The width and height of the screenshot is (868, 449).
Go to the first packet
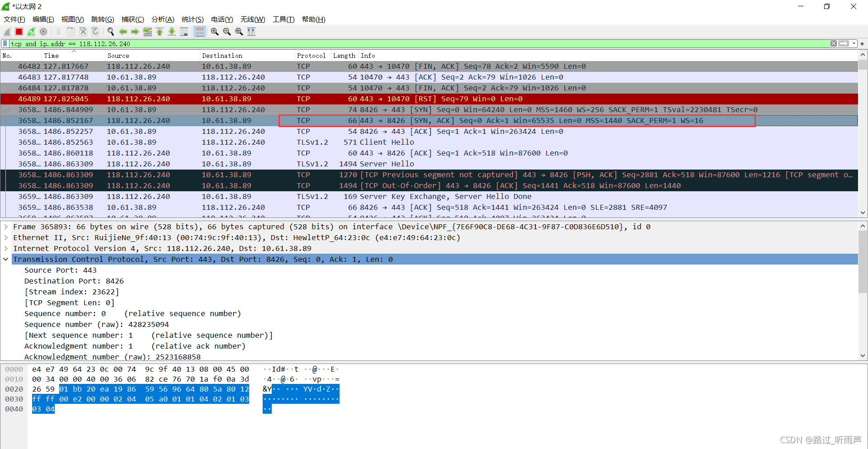pos(160,32)
